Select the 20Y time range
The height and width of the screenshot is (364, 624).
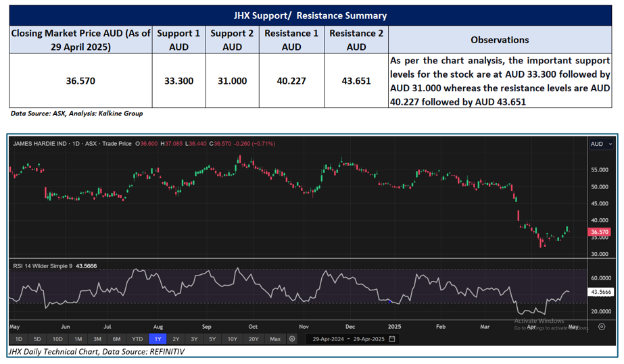point(254,339)
